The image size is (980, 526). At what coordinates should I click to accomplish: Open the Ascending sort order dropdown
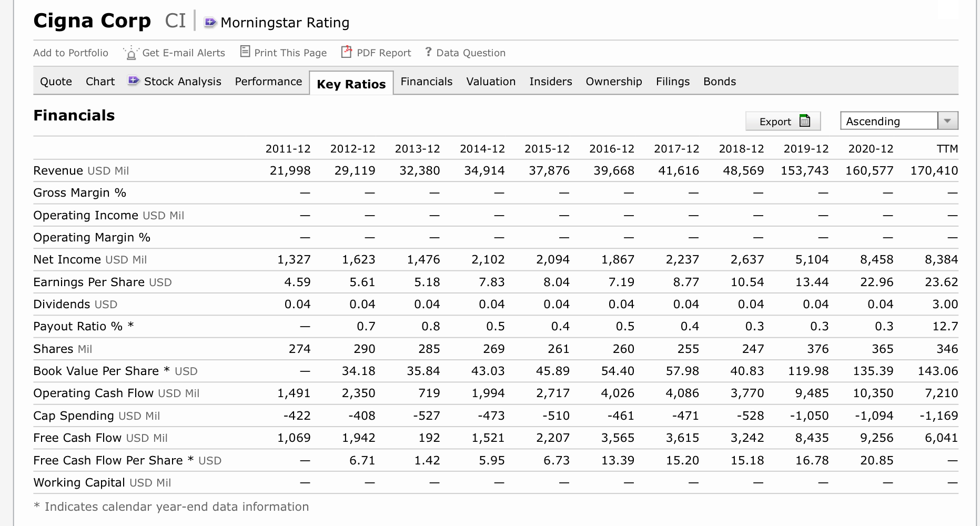point(889,121)
